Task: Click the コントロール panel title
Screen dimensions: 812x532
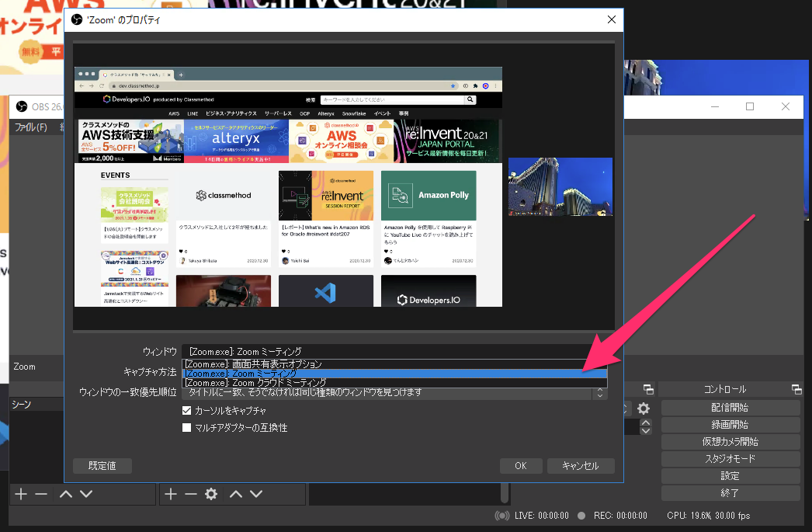Action: [725, 389]
